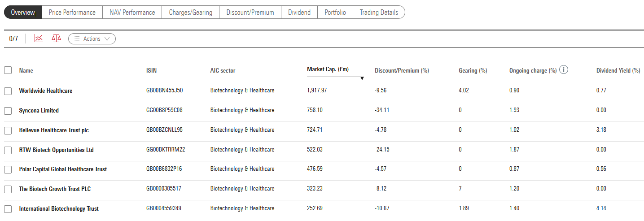The height and width of the screenshot is (221, 644).
Task: Sort by Discount/Premium (%) column header
Action: 402,70
